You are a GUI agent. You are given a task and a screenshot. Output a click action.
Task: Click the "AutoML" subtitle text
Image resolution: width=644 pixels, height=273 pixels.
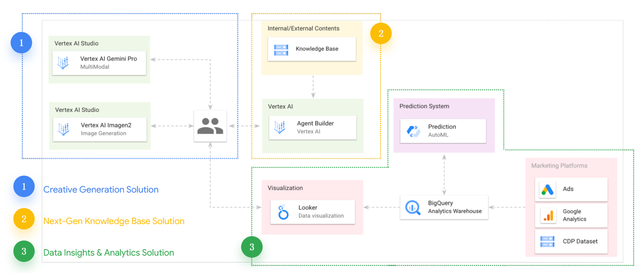tap(438, 135)
